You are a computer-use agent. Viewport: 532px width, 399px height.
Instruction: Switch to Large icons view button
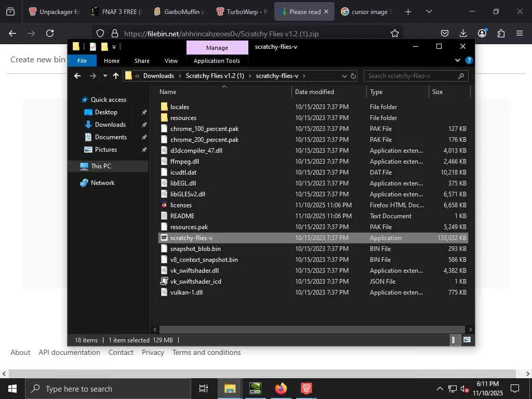(x=467, y=340)
